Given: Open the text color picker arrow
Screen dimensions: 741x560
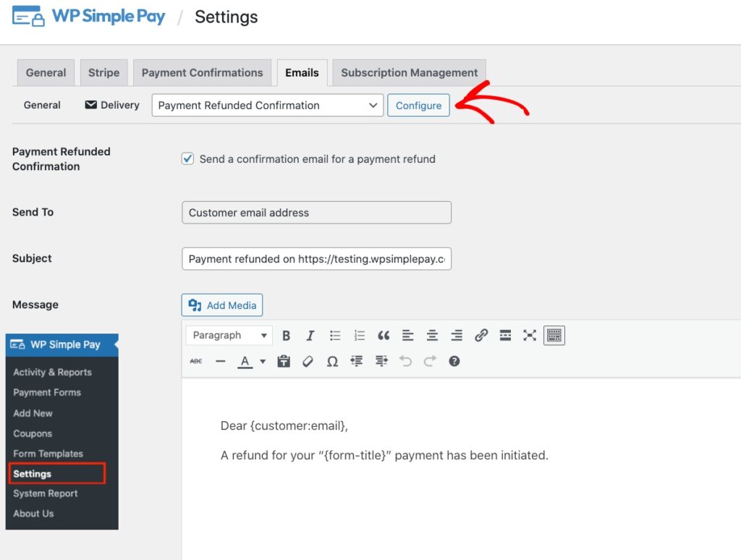Looking at the screenshot, I should click(x=263, y=362).
